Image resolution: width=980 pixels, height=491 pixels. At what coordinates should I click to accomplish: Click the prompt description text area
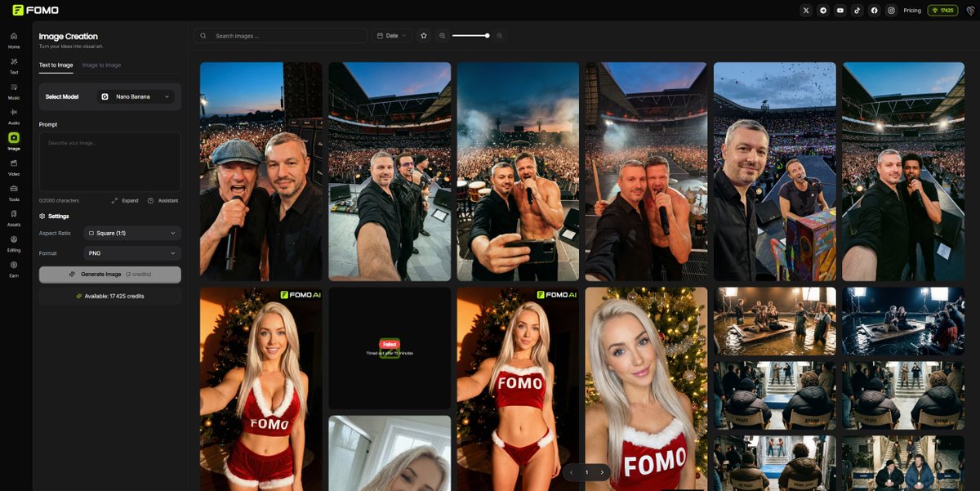tap(110, 163)
